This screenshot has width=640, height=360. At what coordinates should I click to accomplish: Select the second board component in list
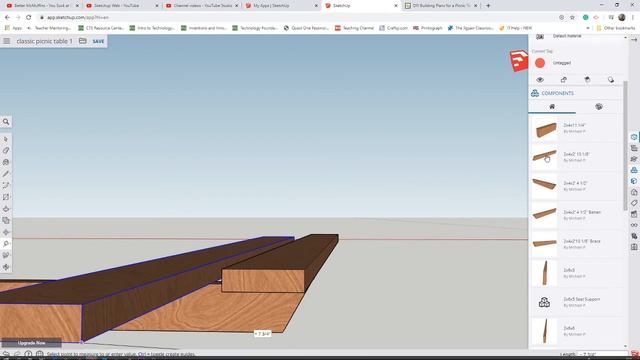click(x=576, y=157)
